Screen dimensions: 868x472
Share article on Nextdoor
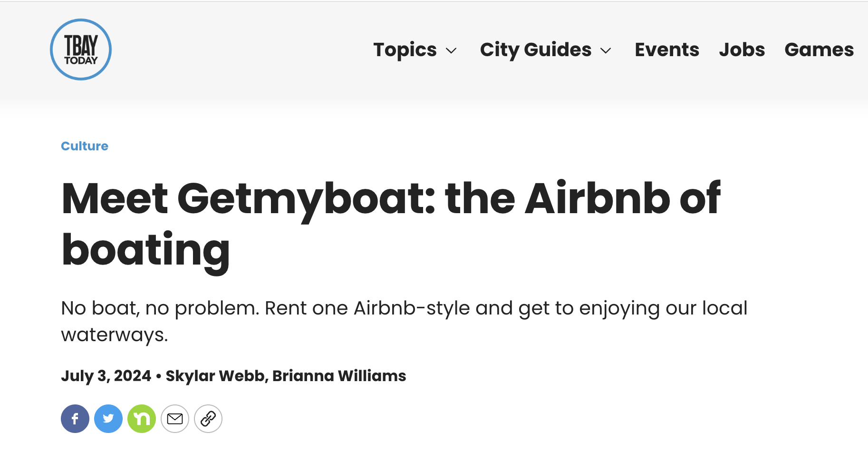[x=142, y=419]
